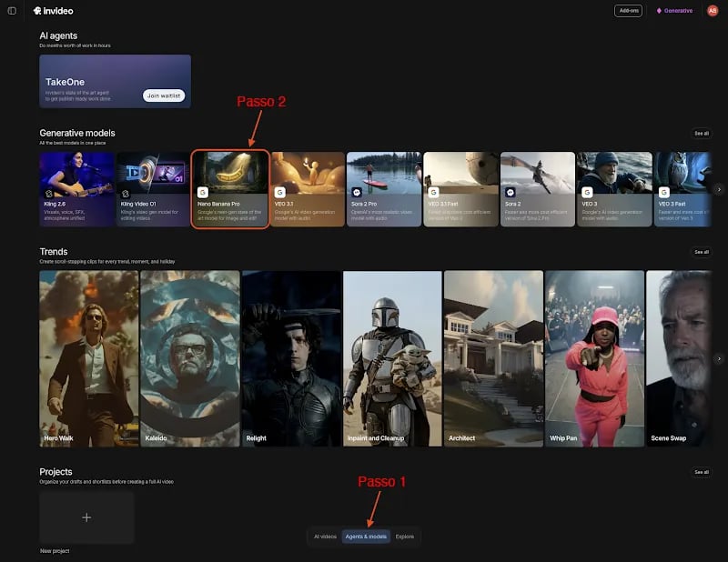Select the Sora 2 Pro model card
The image size is (728, 562).
tap(384, 189)
